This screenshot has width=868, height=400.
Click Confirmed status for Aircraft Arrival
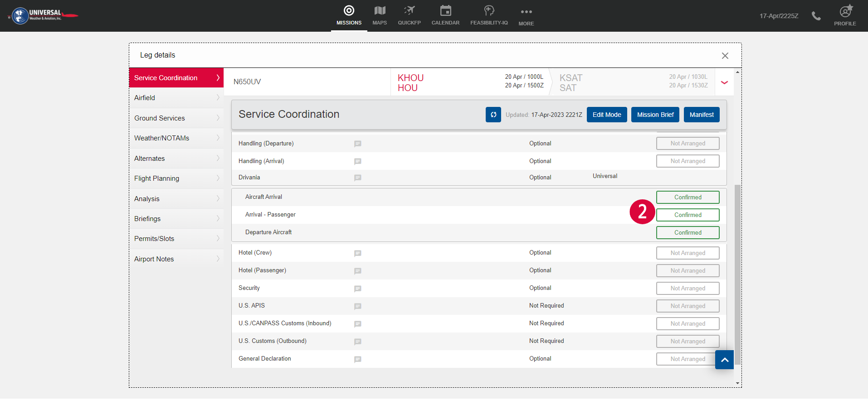point(688,198)
